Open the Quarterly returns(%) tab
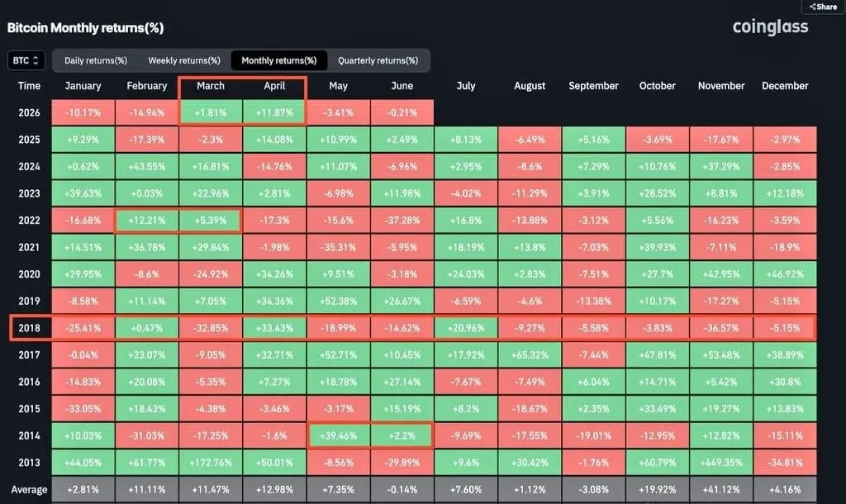The image size is (846, 504). (x=378, y=60)
